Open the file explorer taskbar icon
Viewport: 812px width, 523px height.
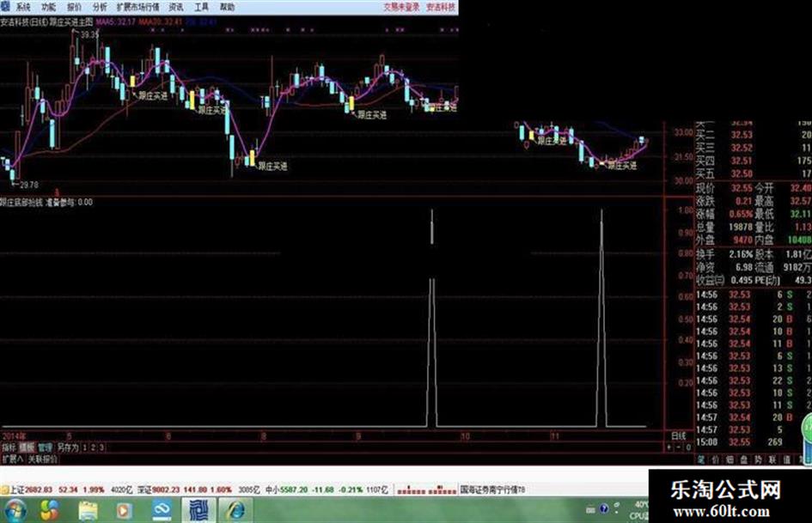tap(88, 511)
